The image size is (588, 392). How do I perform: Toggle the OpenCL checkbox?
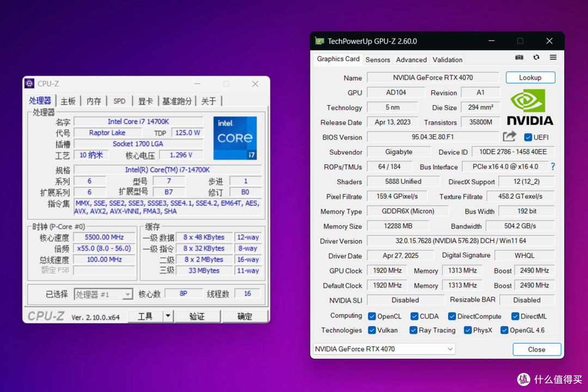(372, 316)
